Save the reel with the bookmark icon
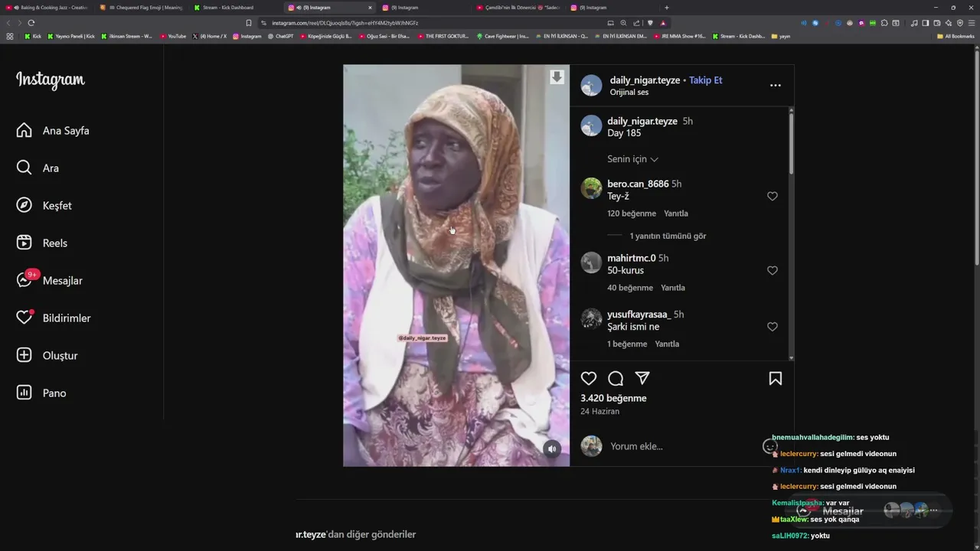This screenshot has height=551, width=980. click(776, 378)
